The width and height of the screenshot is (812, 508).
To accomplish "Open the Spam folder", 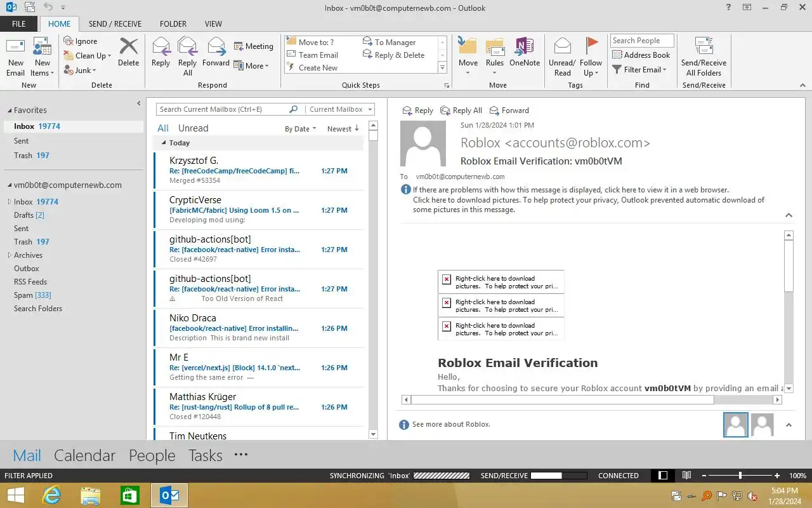I will (32, 295).
